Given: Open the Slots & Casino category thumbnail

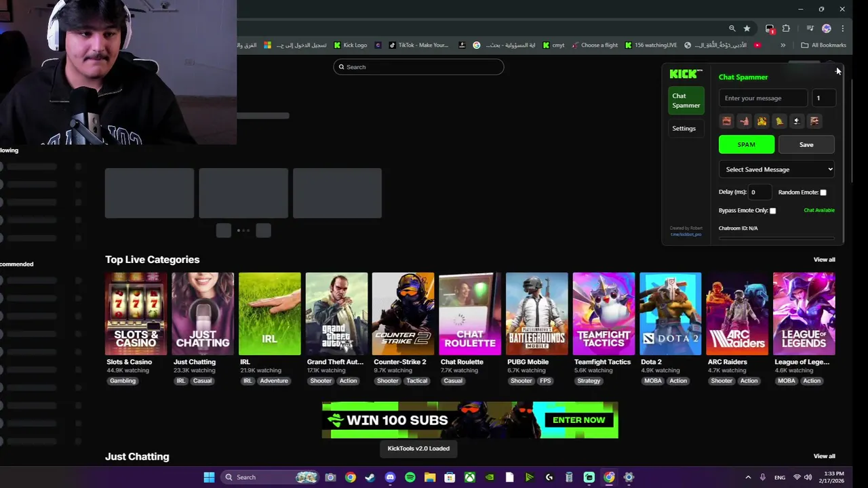Looking at the screenshot, I should (136, 314).
